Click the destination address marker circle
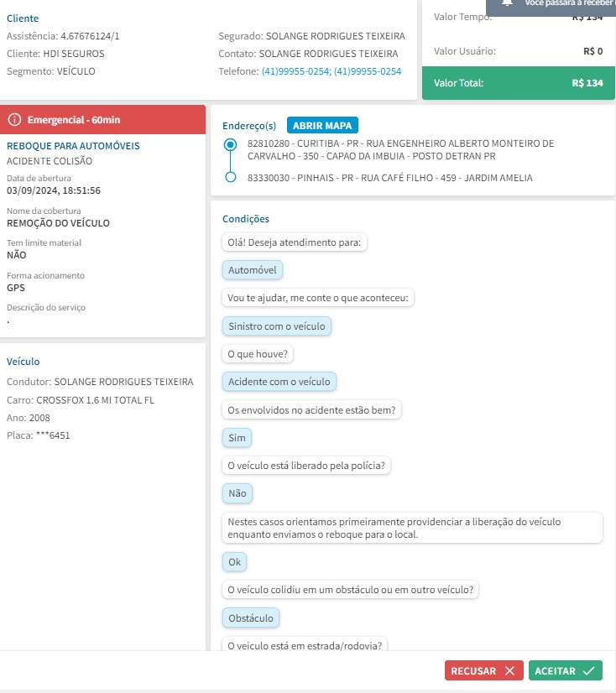 (x=231, y=178)
